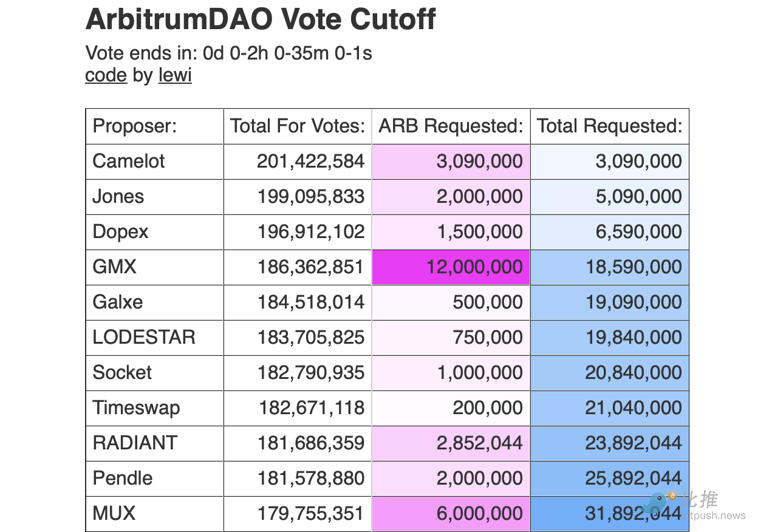Select the GMX proposer cell
This screenshot has height=532, width=758.
[x=115, y=267]
